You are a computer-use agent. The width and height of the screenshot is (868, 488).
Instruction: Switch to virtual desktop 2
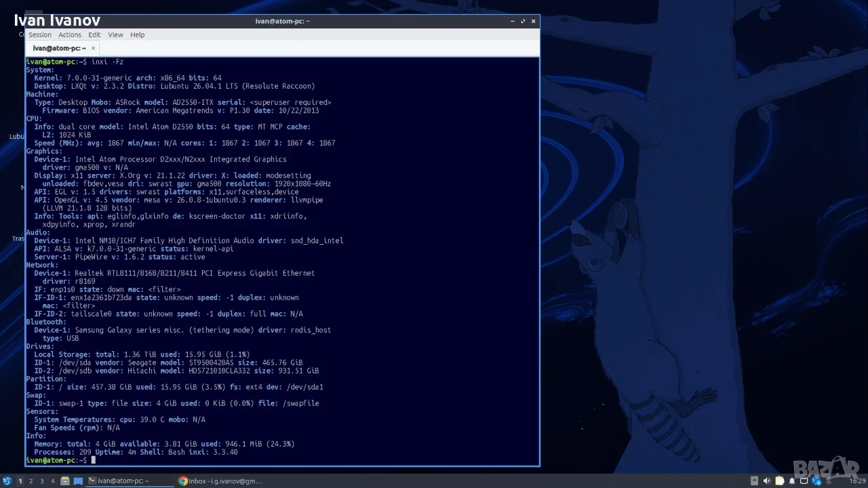click(31, 481)
